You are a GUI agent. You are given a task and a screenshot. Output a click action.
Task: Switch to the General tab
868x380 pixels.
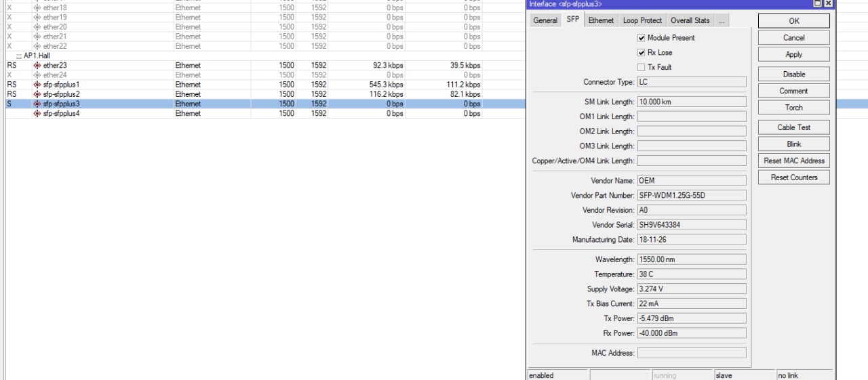[545, 20]
